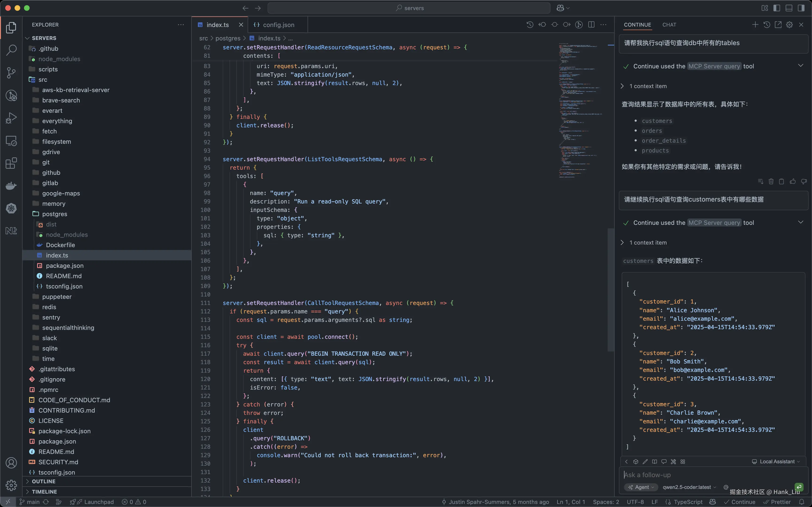Screen dimensions: 812x507
Task: Delete the first chat response
Action: coord(771,181)
